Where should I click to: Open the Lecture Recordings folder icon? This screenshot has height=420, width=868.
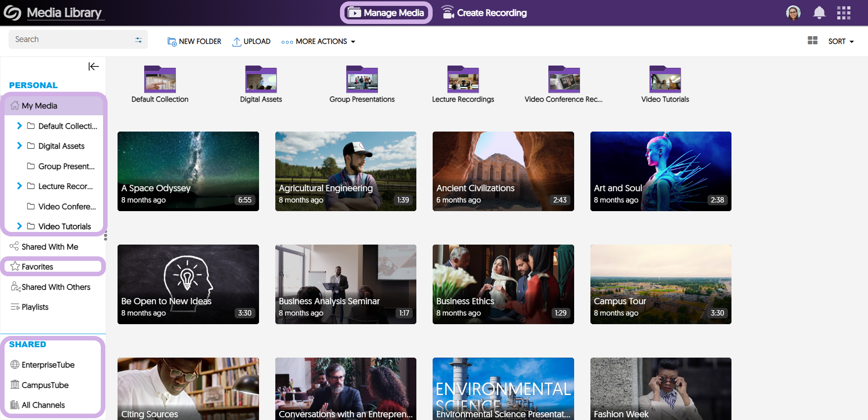coord(463,80)
